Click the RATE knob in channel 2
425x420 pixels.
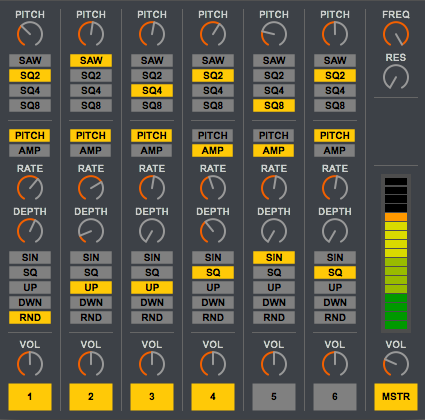[91, 188]
